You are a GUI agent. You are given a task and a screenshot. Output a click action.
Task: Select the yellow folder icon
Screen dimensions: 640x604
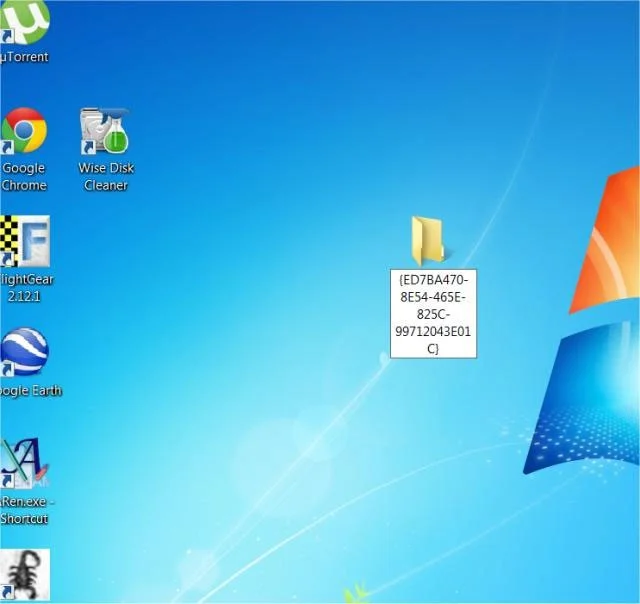pyautogui.click(x=428, y=240)
